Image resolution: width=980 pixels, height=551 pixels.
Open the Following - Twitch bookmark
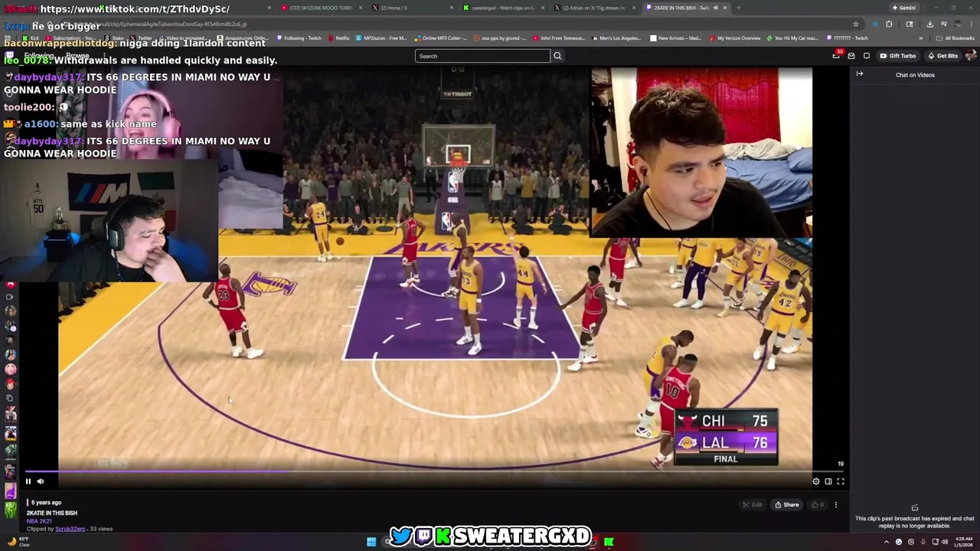(300, 37)
